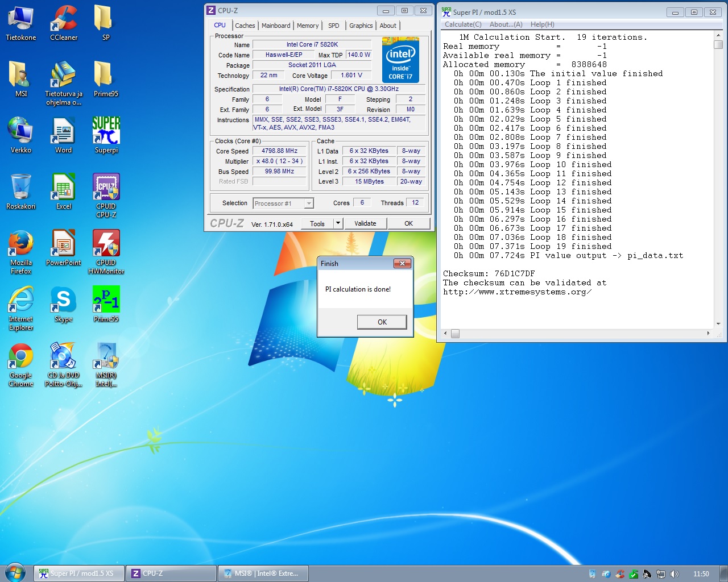This screenshot has width=728, height=582.
Task: Launch the CPUID CPU-Z desktop shortcut
Action: [106, 196]
